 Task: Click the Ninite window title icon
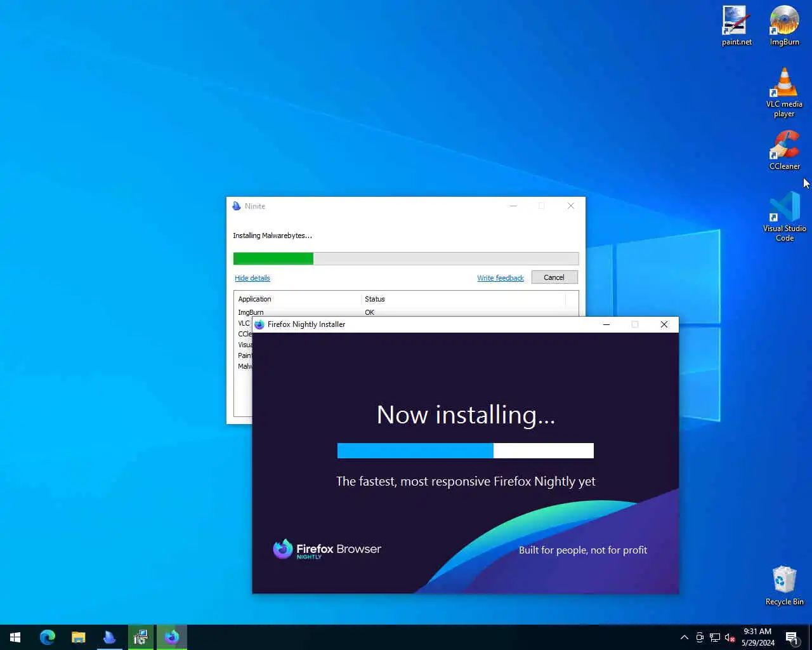(237, 206)
